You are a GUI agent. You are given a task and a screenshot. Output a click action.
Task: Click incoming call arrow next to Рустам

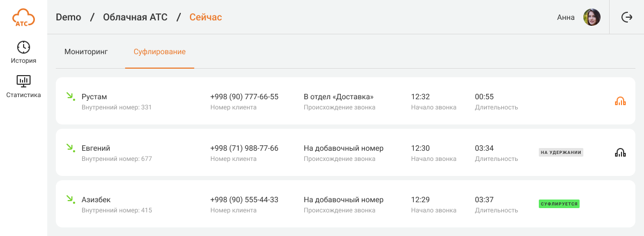pyautogui.click(x=70, y=97)
